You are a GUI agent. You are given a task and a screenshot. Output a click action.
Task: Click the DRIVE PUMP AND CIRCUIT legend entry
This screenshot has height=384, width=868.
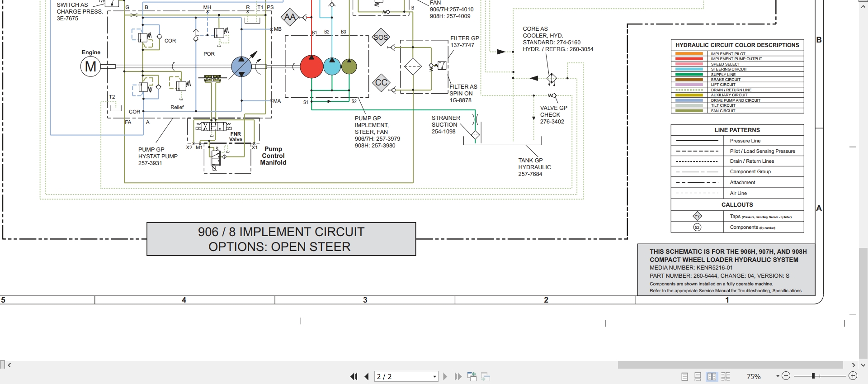pyautogui.click(x=736, y=100)
